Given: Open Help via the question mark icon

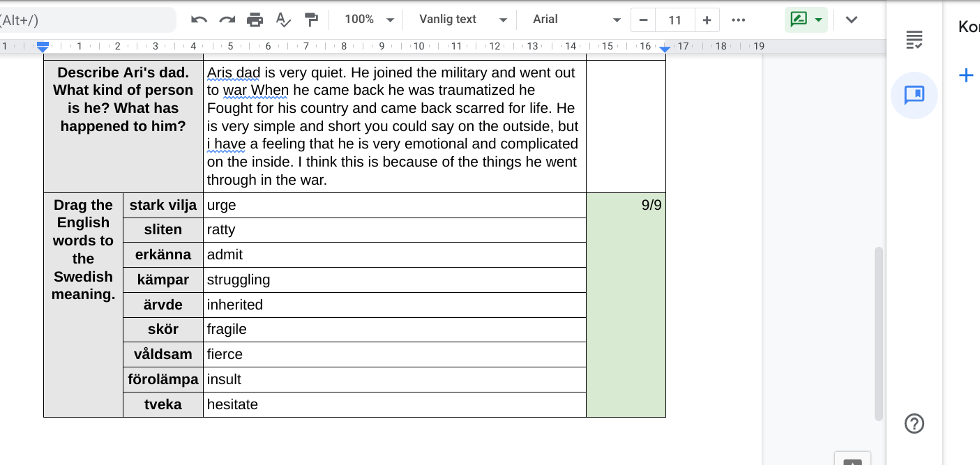Looking at the screenshot, I should coord(914,424).
